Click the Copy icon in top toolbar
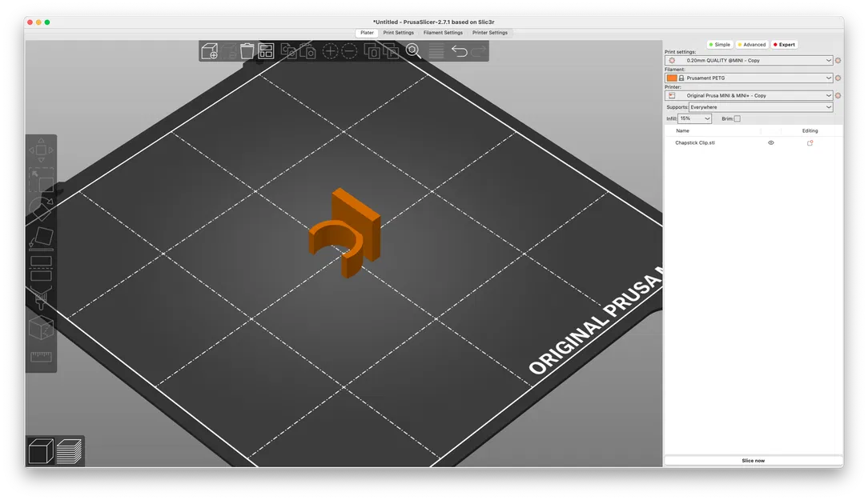868x500 pixels. (288, 51)
